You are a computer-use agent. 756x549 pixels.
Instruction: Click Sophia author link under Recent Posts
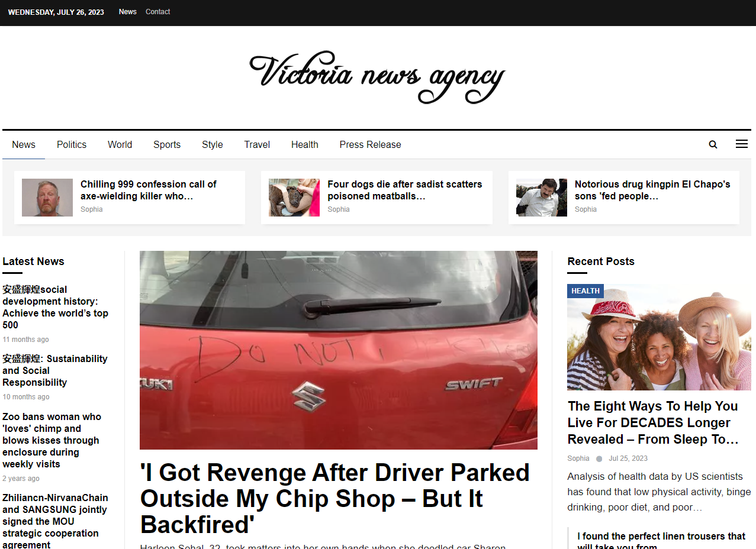click(578, 458)
